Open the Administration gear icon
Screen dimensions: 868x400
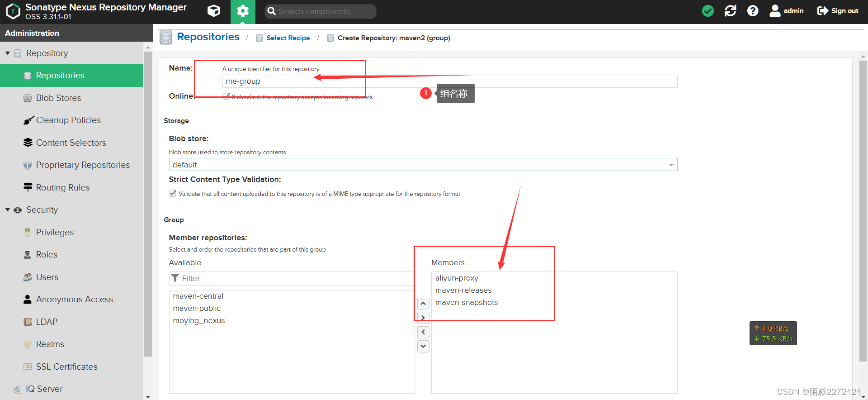coord(243,11)
